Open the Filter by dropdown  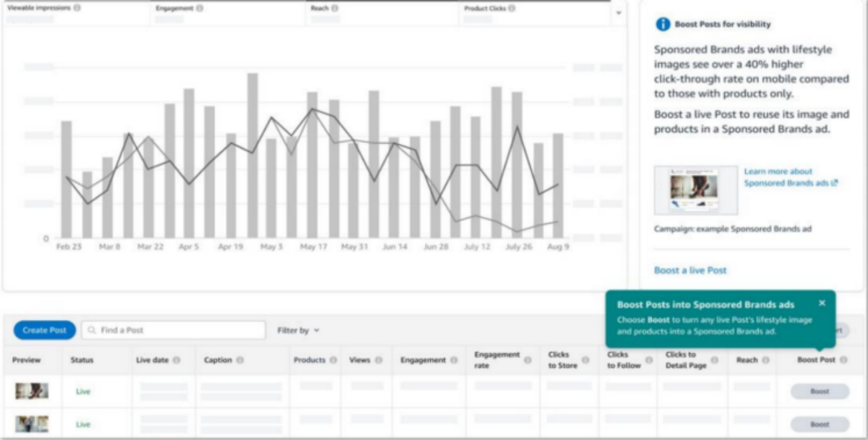[x=298, y=330]
